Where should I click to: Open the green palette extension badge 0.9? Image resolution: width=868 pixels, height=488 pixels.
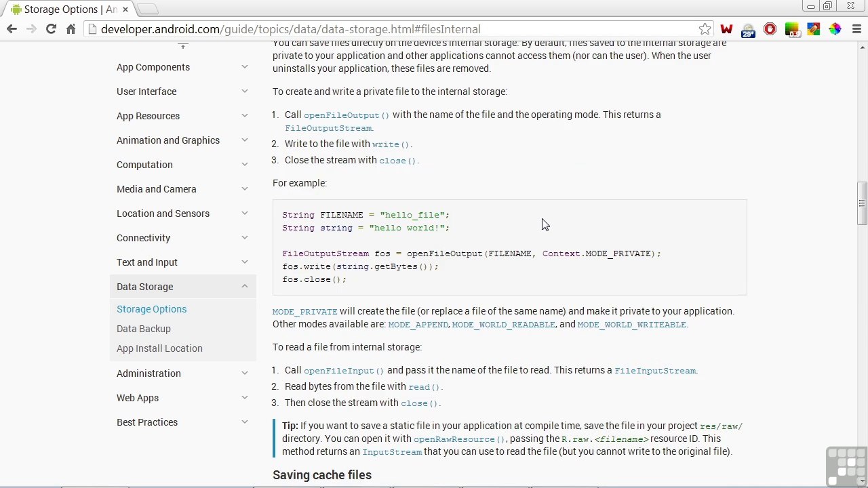(x=791, y=30)
